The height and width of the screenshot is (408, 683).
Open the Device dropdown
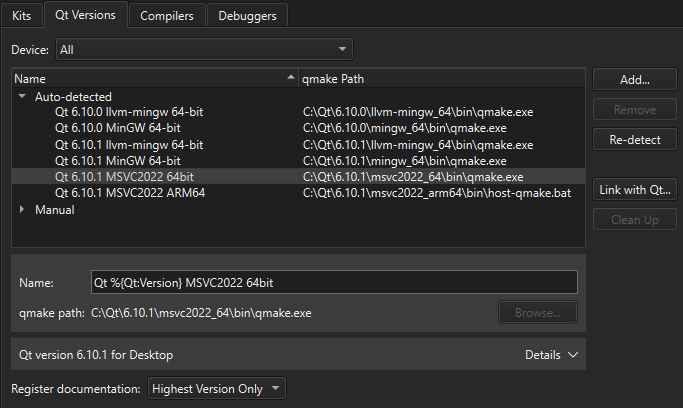pyautogui.click(x=204, y=49)
